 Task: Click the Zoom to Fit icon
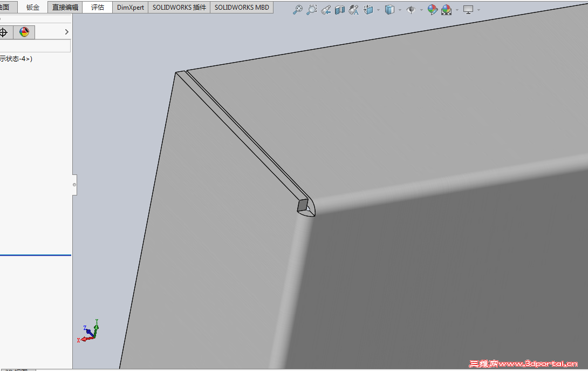(x=298, y=10)
